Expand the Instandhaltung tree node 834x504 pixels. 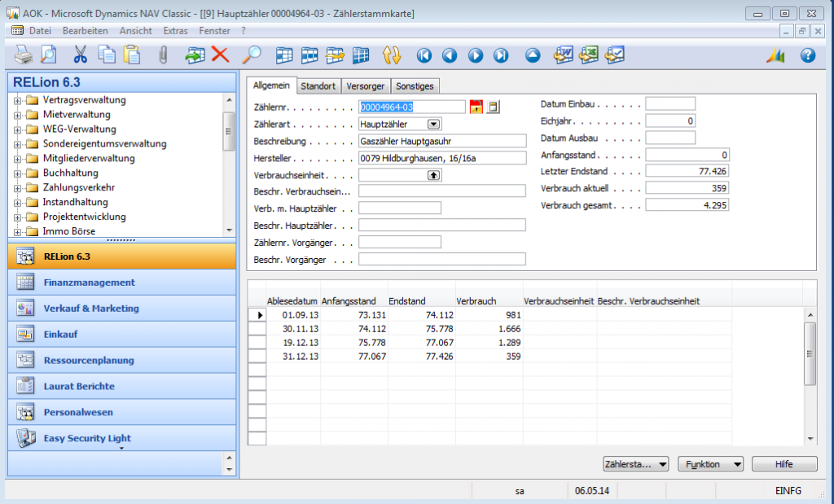[18, 203]
